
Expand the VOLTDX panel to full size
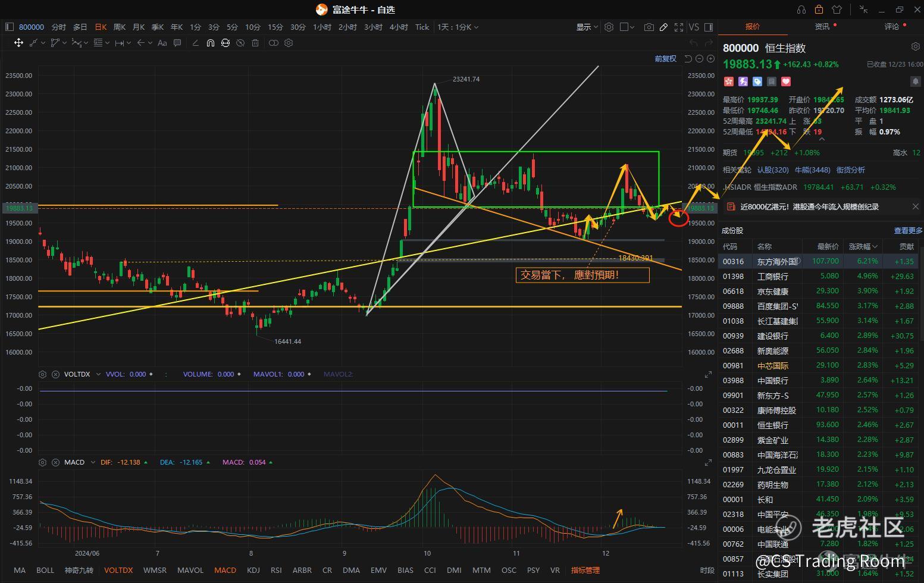click(x=708, y=374)
